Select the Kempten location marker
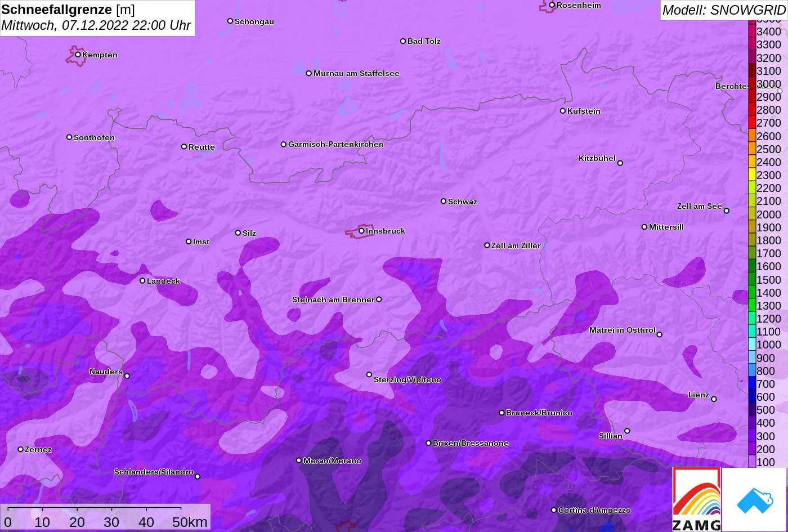This screenshot has width=788, height=532. pos(78,55)
